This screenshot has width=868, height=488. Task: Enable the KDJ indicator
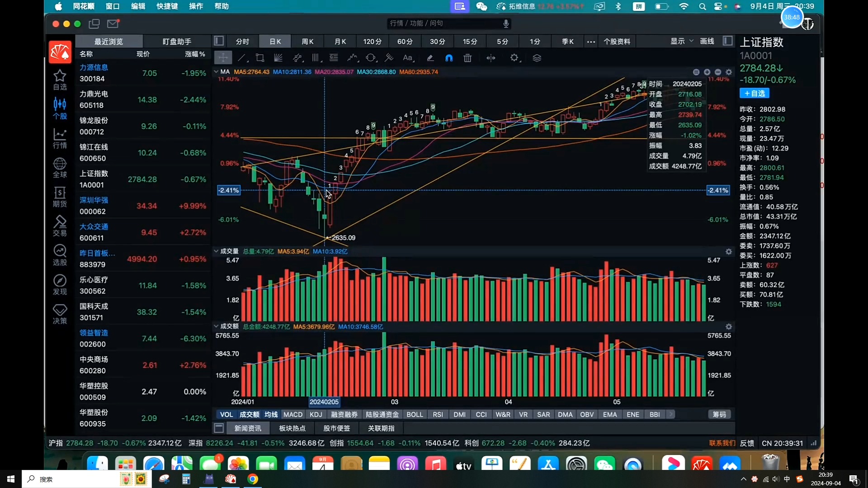[316, 414]
